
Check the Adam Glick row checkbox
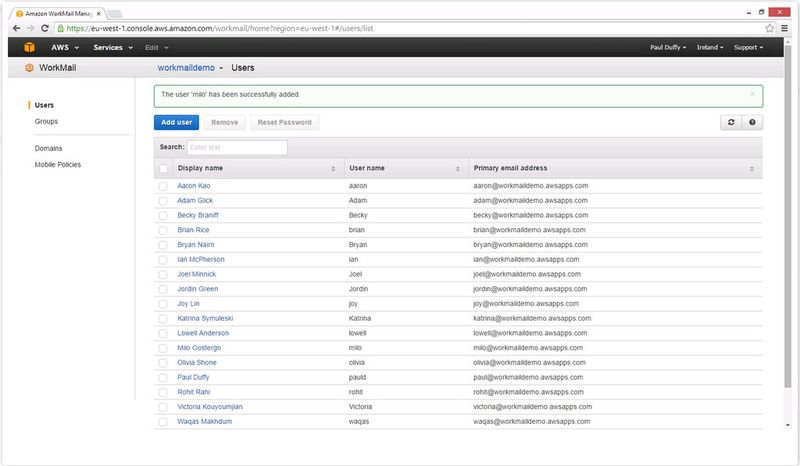pyautogui.click(x=163, y=201)
